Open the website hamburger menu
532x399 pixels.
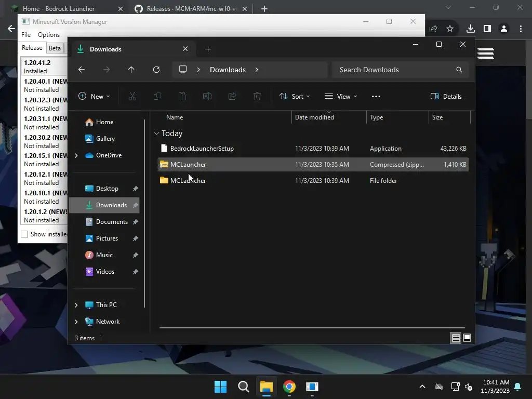click(486, 54)
